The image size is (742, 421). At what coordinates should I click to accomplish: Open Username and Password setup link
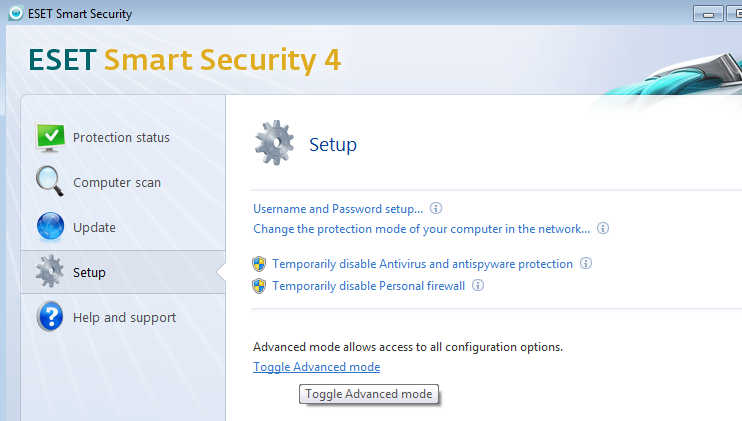[338, 209]
